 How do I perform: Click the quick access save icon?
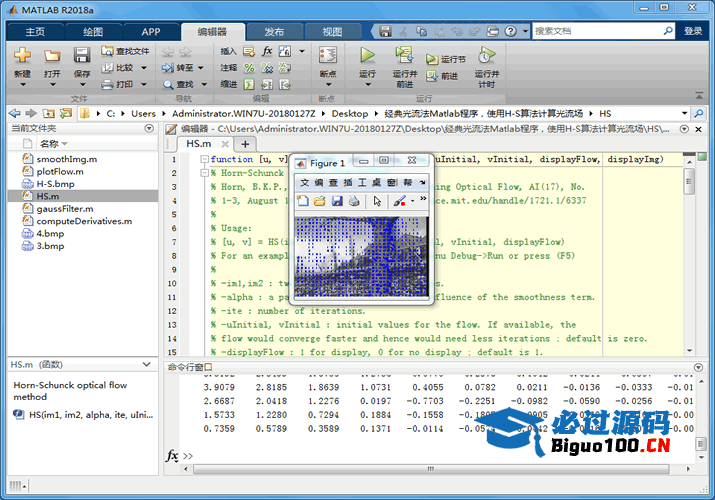385,31
